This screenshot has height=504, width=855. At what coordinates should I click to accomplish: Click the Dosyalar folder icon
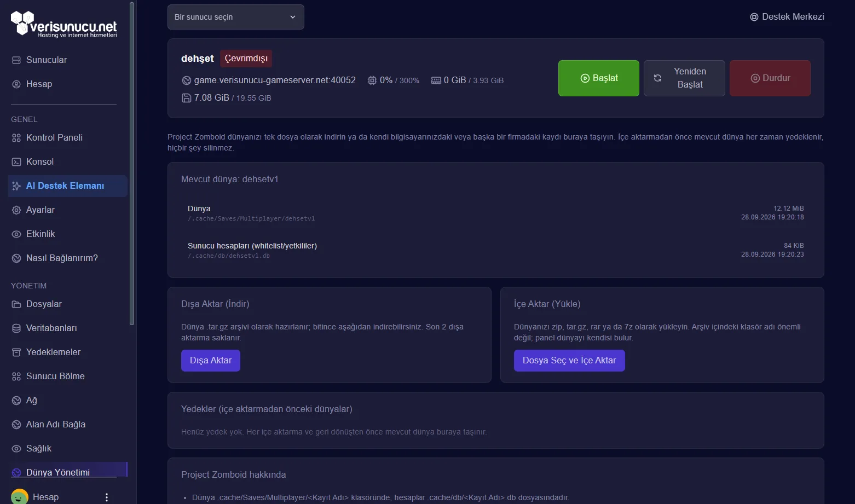tap(16, 304)
